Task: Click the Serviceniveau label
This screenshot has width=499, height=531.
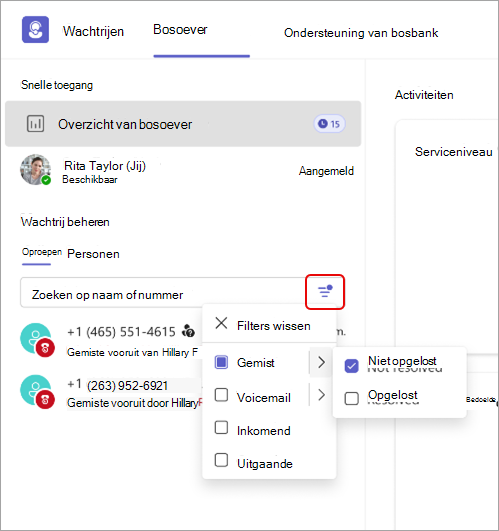Action: click(454, 152)
